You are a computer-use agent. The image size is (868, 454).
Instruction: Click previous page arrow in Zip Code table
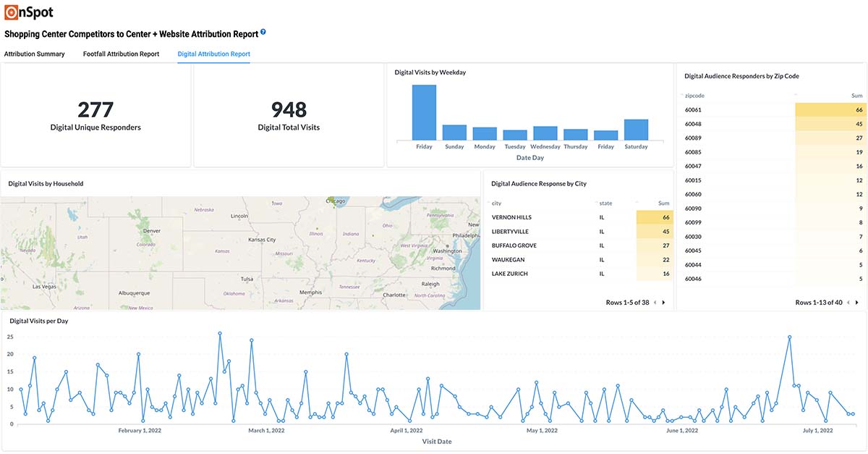pyautogui.click(x=848, y=302)
